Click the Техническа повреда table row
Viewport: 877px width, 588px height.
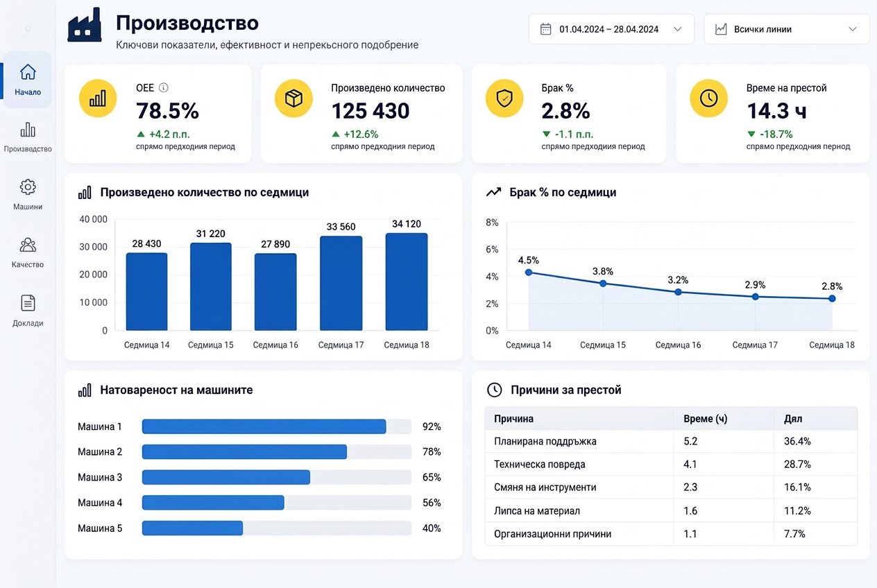pos(672,465)
